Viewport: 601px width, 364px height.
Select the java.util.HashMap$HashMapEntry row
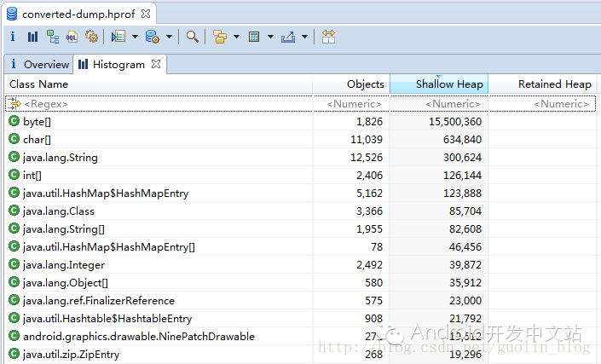[x=300, y=194]
